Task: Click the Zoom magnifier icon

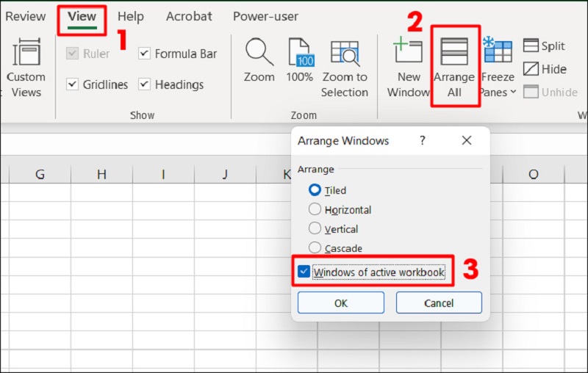Action: pyautogui.click(x=259, y=53)
